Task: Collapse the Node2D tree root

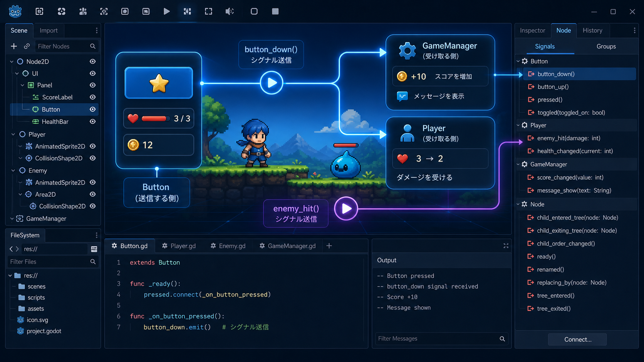Action: click(12, 62)
